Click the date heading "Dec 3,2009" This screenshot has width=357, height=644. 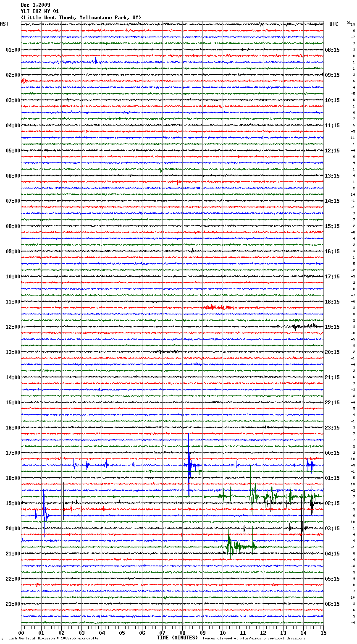click(35, 5)
